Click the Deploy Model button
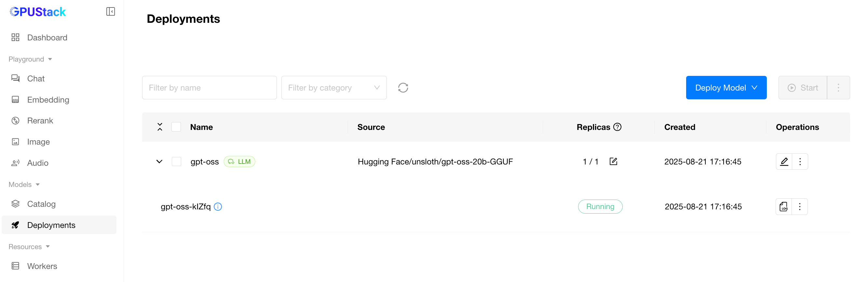 coord(726,88)
